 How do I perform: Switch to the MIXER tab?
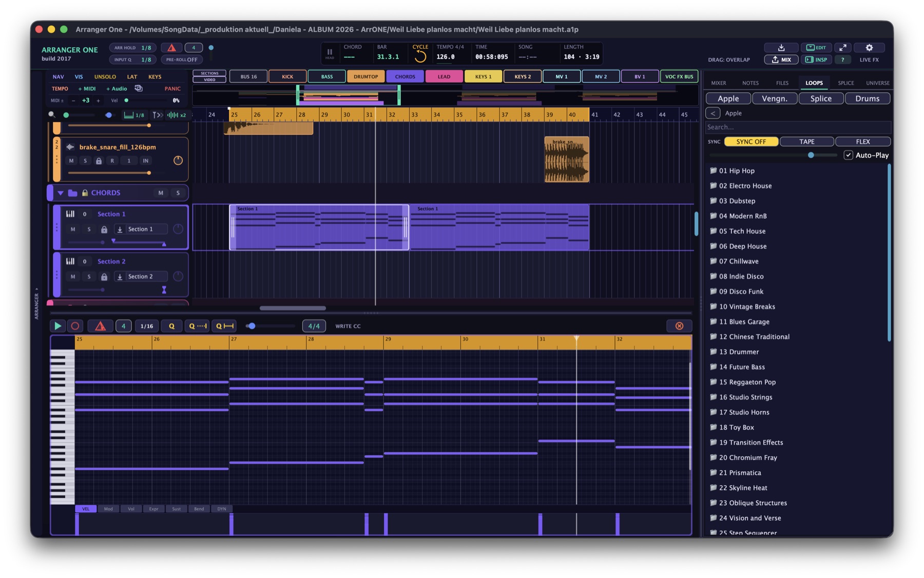718,83
